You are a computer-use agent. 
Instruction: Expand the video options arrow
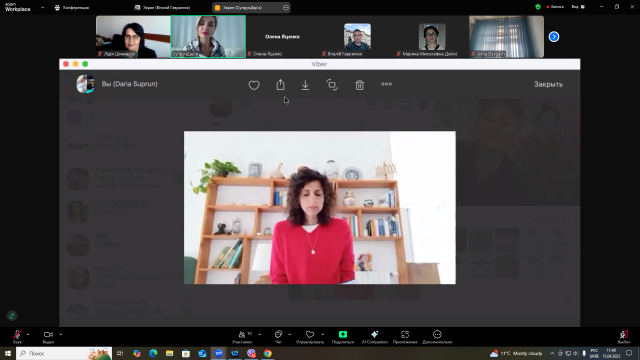pyautogui.click(x=60, y=334)
